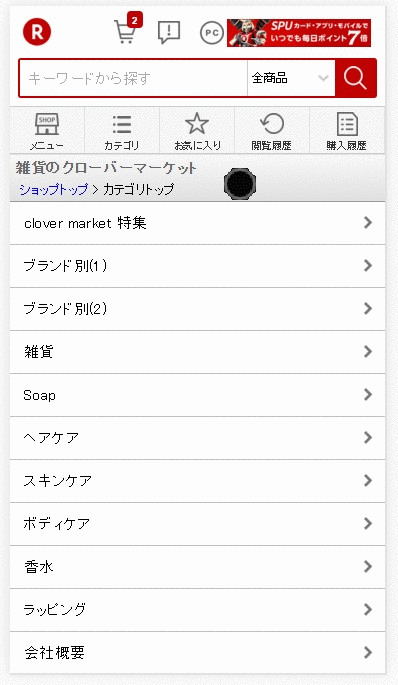The width and height of the screenshot is (398, 685).
Task: Focus the キーワードから探す search field
Action: coord(133,78)
